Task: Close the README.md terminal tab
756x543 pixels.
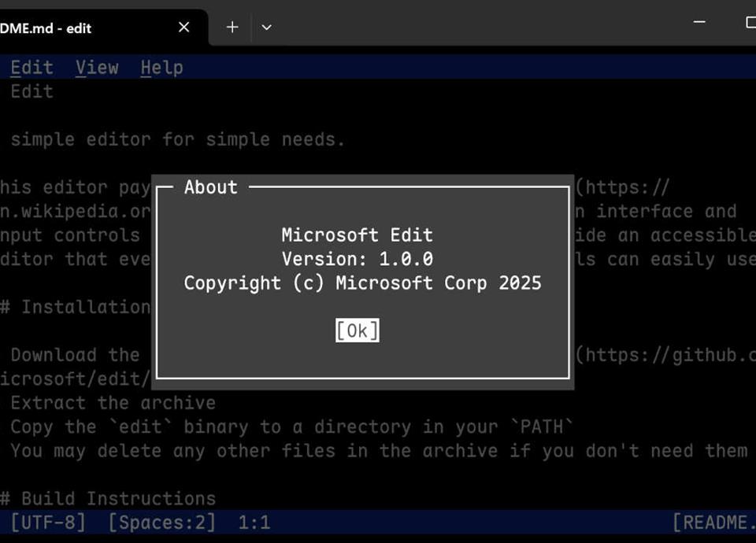Action: pyautogui.click(x=183, y=28)
